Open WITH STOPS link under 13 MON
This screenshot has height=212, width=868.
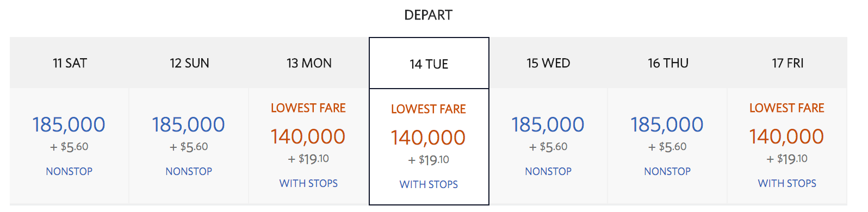click(x=308, y=183)
